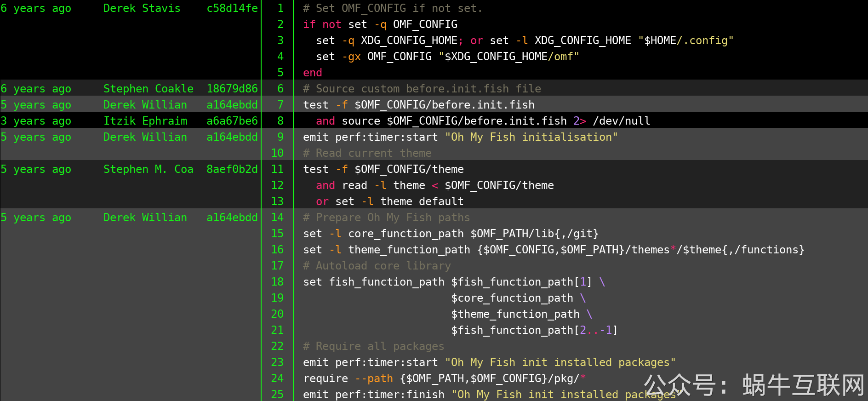The width and height of the screenshot is (868, 401).
Task: Click the comment '# Require all packages'
Action: [374, 346]
